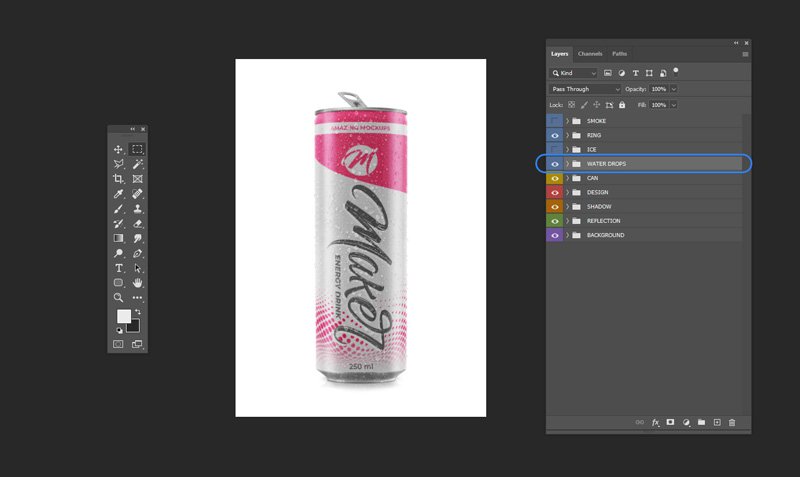Reset default foreground and background colors
The image size is (800, 477).
[x=119, y=331]
